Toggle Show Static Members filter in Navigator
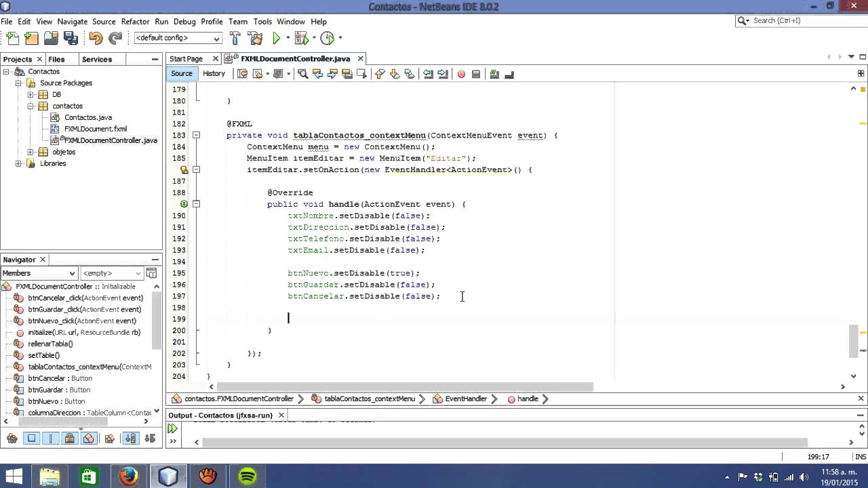868x488 pixels. [x=50, y=439]
